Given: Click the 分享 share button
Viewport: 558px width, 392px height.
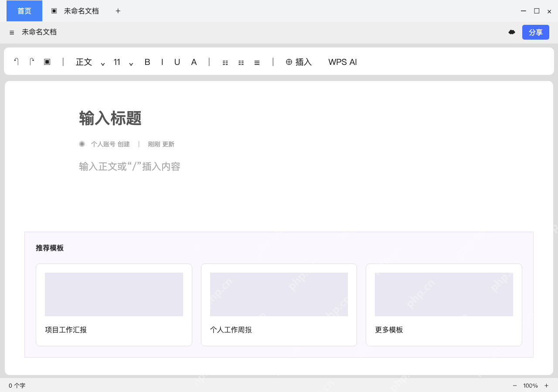Looking at the screenshot, I should (x=536, y=32).
